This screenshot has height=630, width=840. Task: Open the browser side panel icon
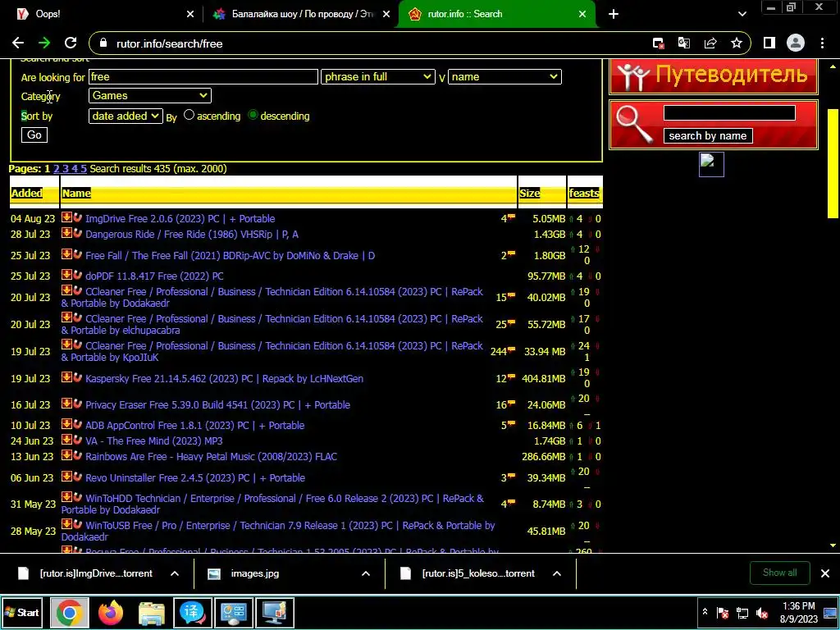(769, 43)
